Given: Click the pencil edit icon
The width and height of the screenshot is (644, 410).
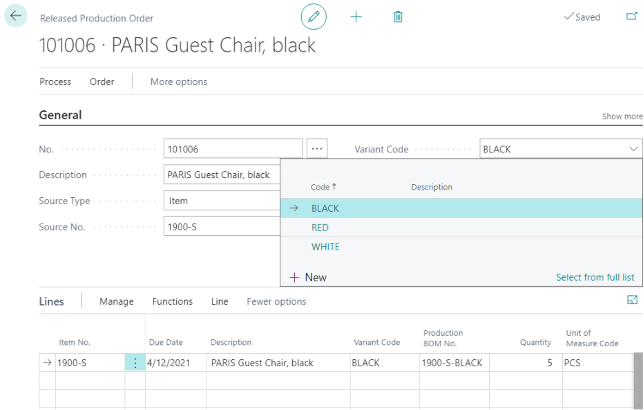Looking at the screenshot, I should (x=314, y=17).
